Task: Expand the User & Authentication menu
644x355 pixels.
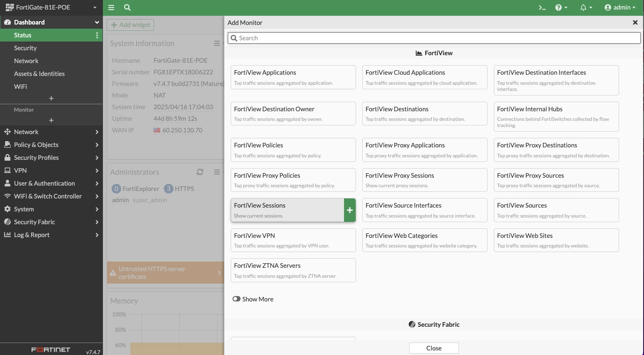Action: pos(51,184)
